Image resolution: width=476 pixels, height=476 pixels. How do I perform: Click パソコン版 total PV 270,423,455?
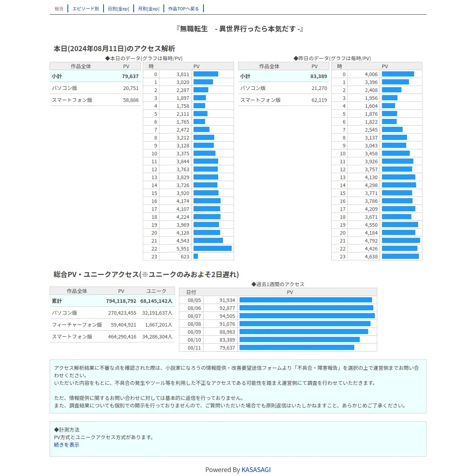(x=122, y=313)
